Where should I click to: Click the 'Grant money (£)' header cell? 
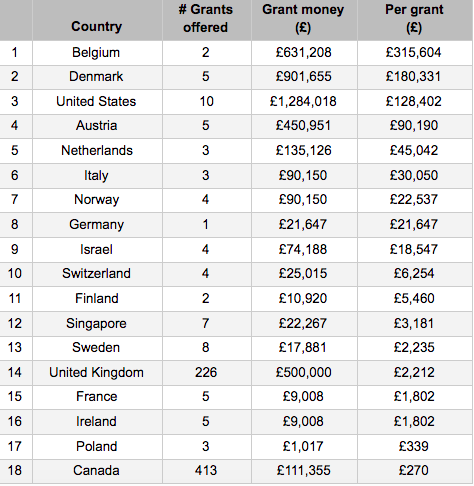pos(304,20)
